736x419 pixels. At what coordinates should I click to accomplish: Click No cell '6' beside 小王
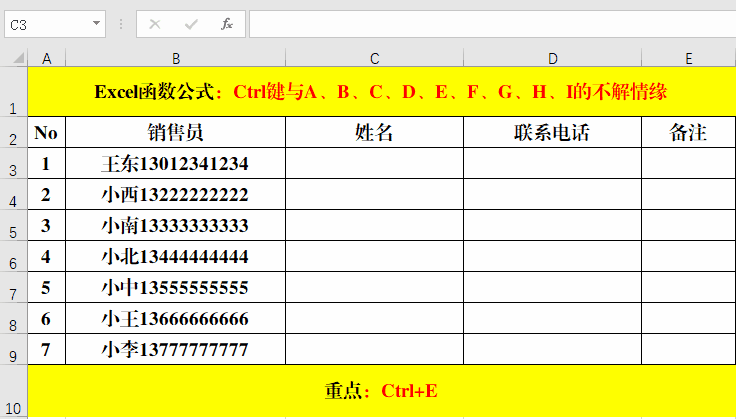pyautogui.click(x=46, y=318)
